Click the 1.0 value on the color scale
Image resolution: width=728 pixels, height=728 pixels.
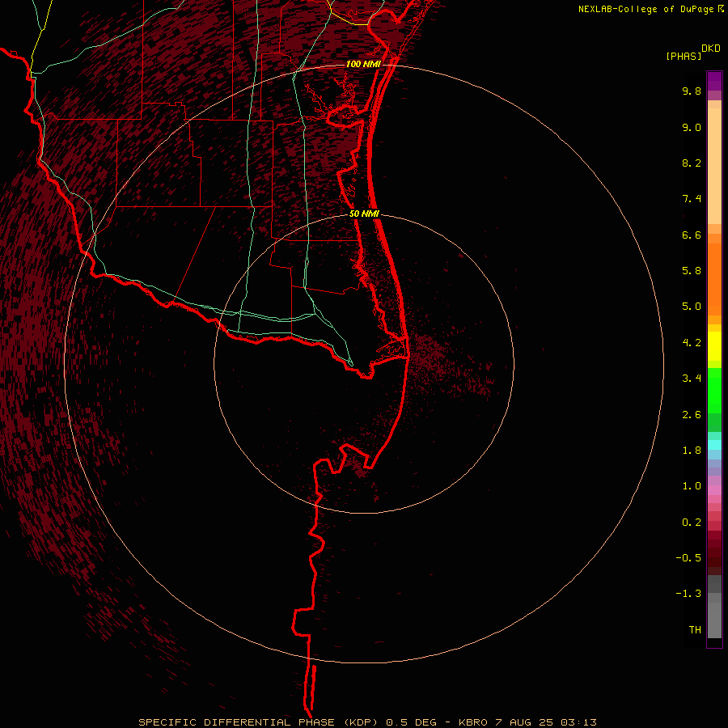(x=692, y=486)
